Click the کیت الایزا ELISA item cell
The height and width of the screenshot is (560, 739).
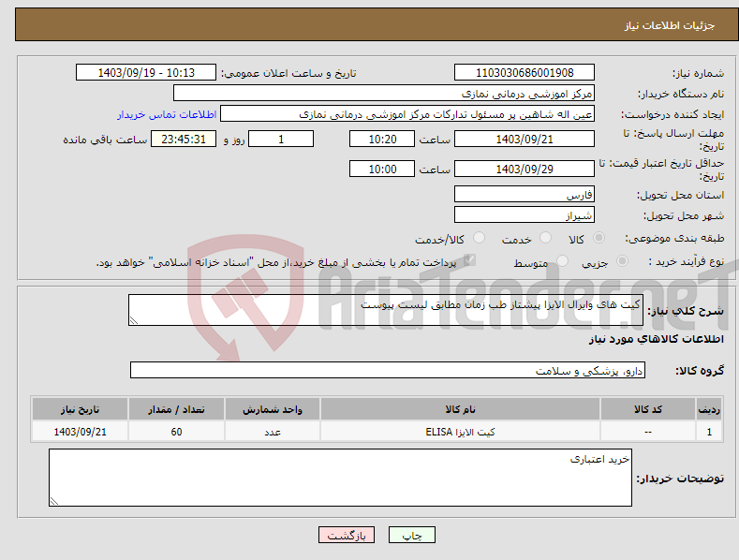click(461, 432)
